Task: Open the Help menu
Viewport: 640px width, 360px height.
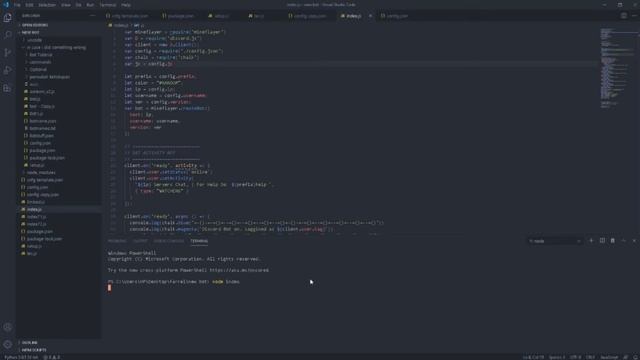Action: click(x=126, y=5)
